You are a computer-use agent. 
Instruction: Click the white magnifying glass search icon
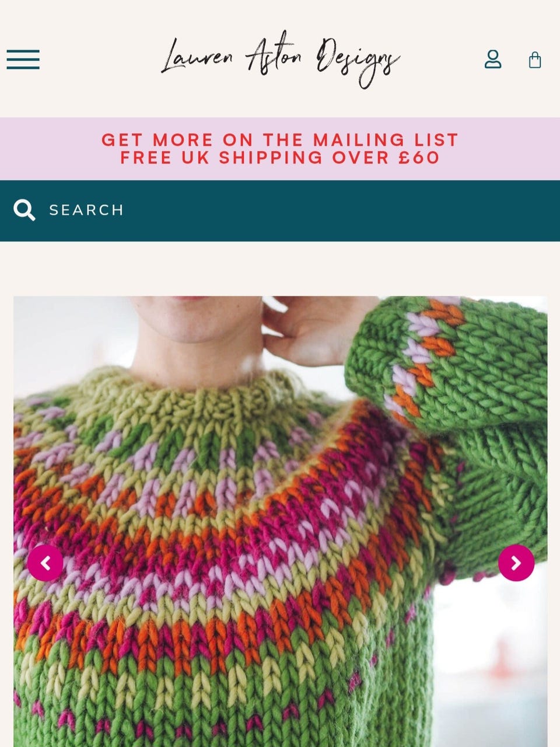[24, 210]
